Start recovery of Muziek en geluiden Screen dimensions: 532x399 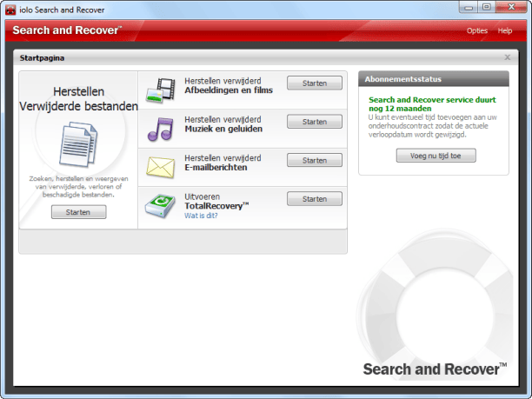click(x=315, y=122)
